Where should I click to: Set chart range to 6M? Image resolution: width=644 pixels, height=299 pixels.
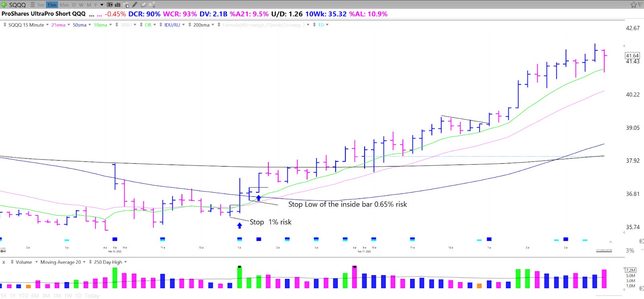click(35, 295)
